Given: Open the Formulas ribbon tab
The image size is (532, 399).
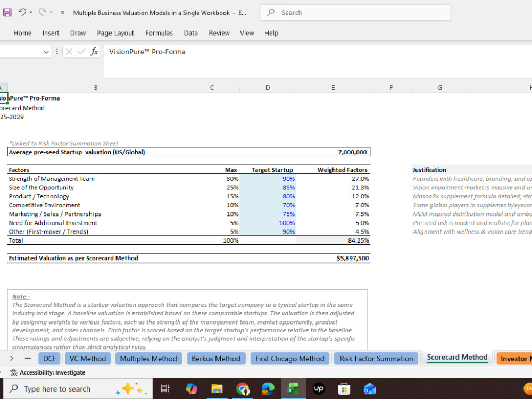Looking at the screenshot, I should (x=159, y=33).
